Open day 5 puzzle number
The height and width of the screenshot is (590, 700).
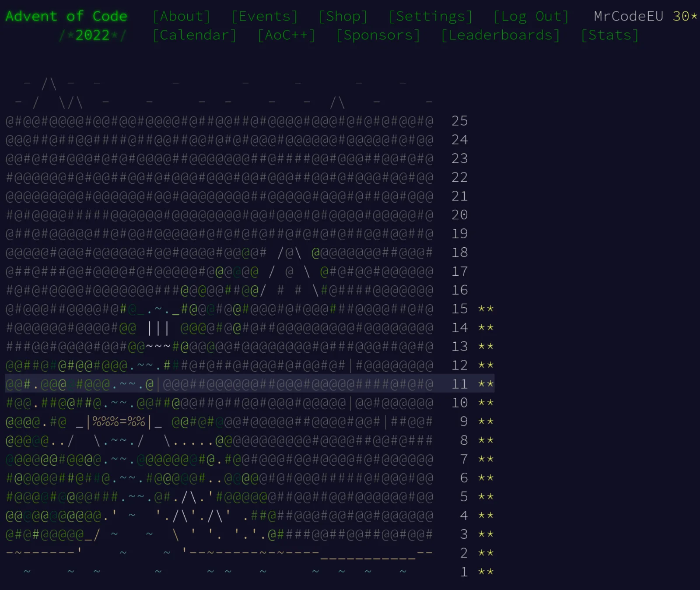[464, 497]
